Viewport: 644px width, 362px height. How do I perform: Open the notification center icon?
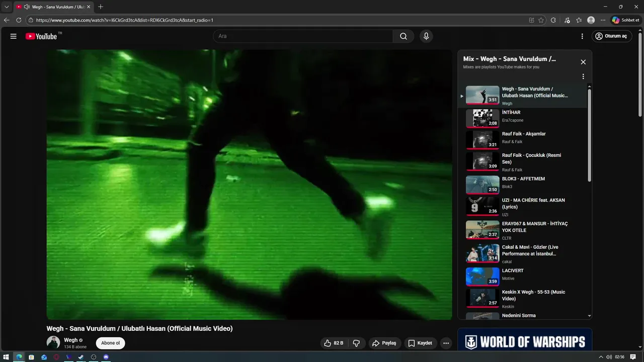coord(633,357)
